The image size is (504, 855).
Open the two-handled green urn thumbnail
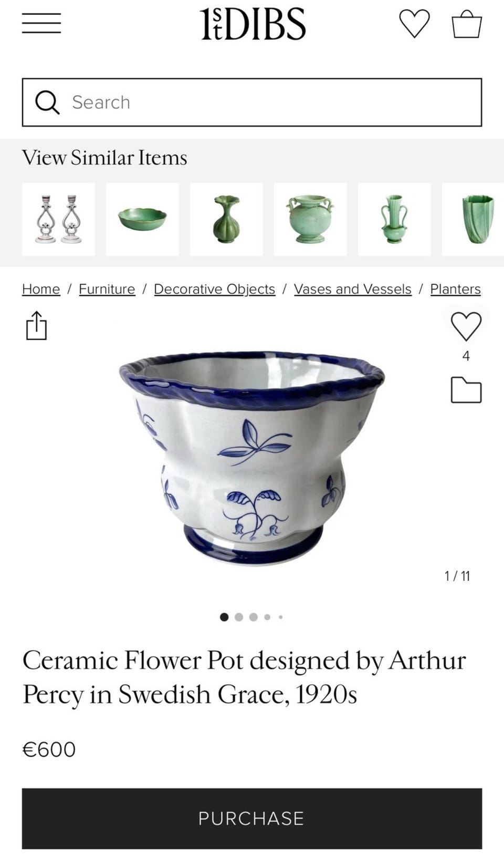coord(310,219)
